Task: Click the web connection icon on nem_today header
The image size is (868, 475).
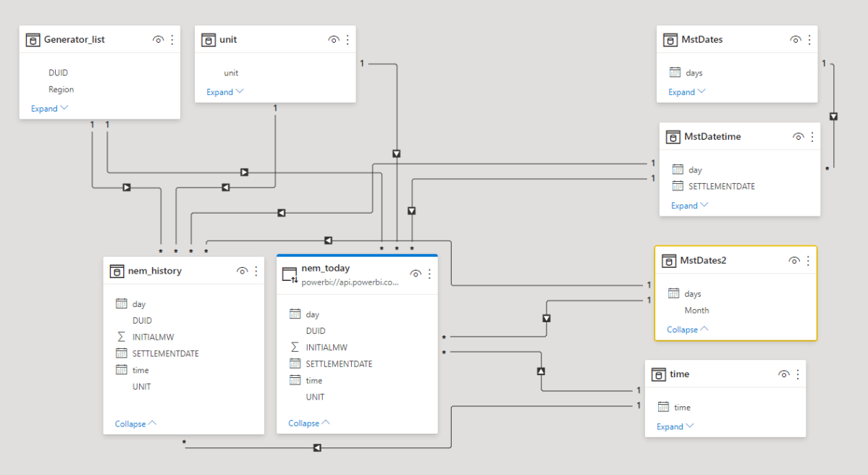Action: [290, 273]
